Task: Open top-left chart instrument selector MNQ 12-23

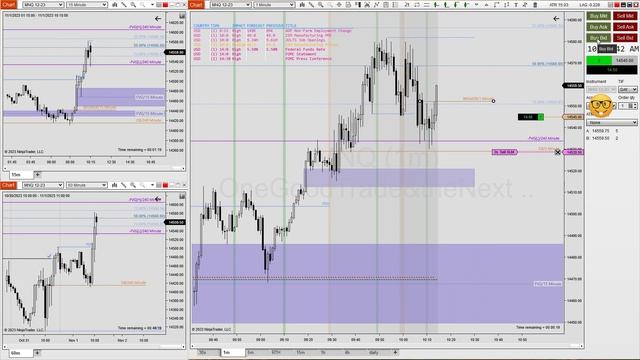Action: pyautogui.click(x=43, y=4)
